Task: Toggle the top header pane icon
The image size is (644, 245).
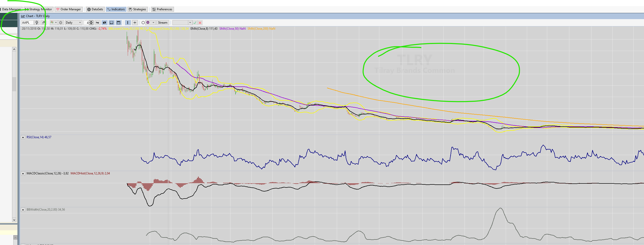Action: pyautogui.click(x=118, y=23)
